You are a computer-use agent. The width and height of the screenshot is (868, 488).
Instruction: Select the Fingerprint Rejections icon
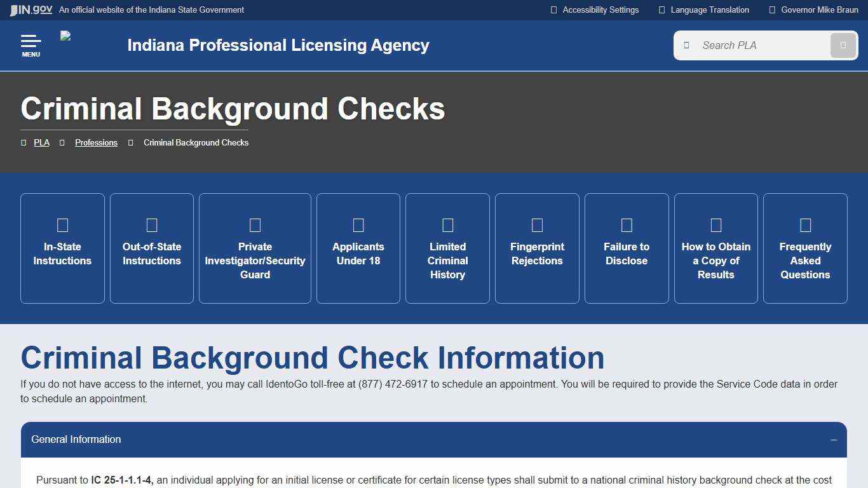(x=537, y=224)
